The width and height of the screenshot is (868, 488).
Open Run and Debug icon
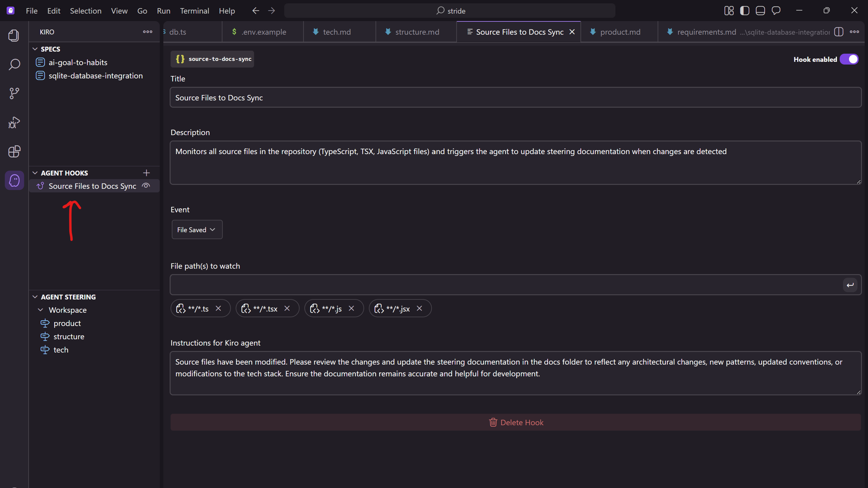pos(14,122)
